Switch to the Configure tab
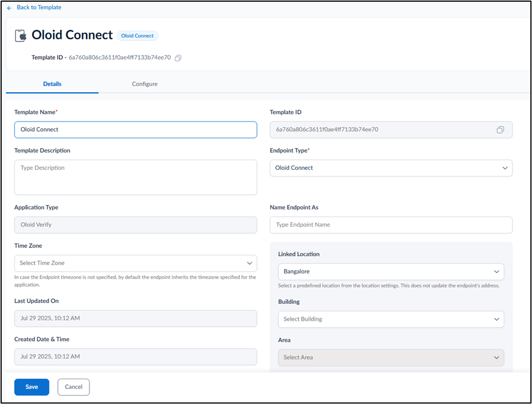532x404 pixels. [145, 84]
